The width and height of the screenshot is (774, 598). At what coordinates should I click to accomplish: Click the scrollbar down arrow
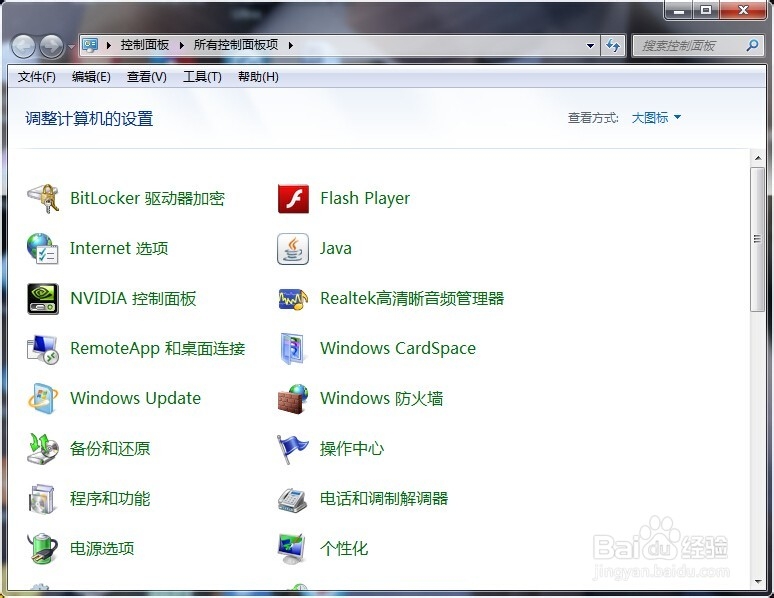pyautogui.click(x=758, y=582)
